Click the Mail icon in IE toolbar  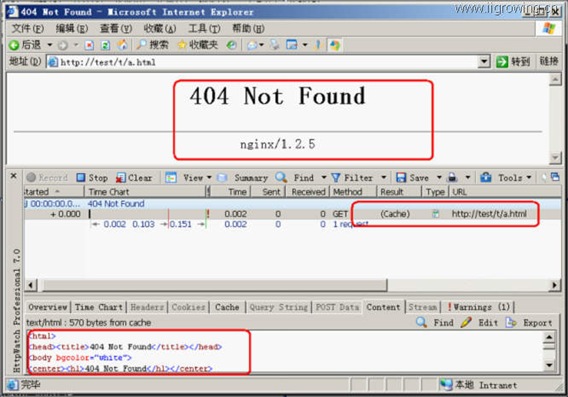(x=252, y=45)
